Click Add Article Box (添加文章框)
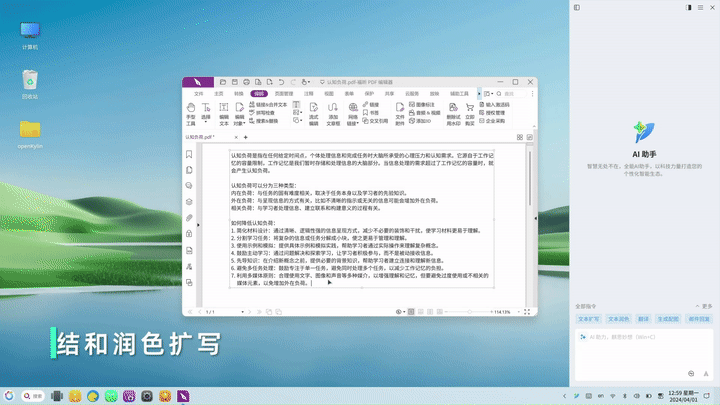The height and width of the screenshot is (405, 720). (x=333, y=113)
